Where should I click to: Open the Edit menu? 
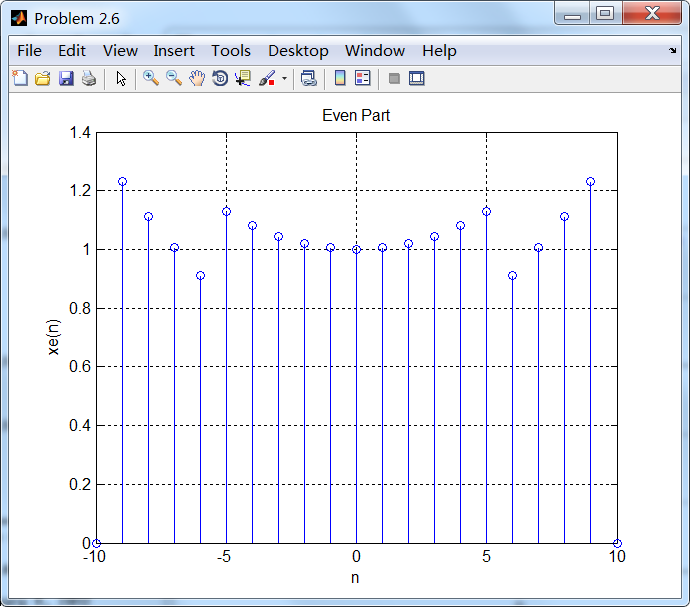pos(72,51)
